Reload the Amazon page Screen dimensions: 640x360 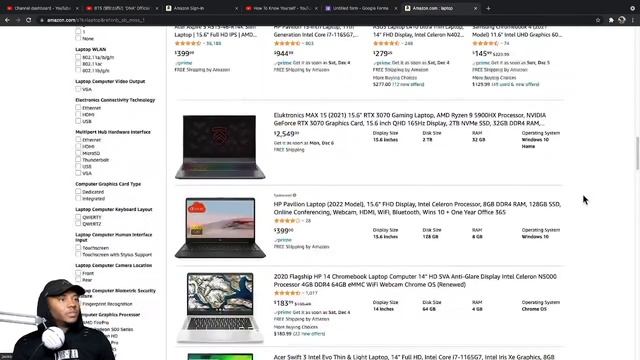pos(29,20)
